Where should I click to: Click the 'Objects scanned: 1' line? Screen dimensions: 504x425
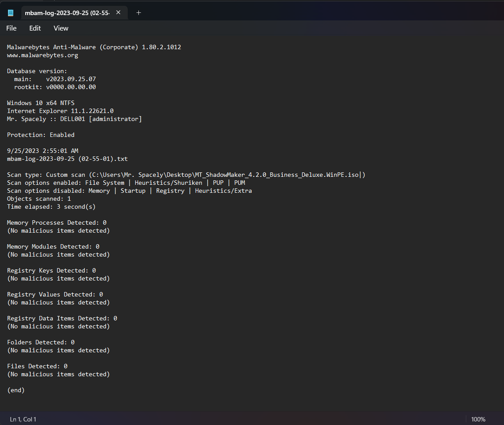[39, 199]
